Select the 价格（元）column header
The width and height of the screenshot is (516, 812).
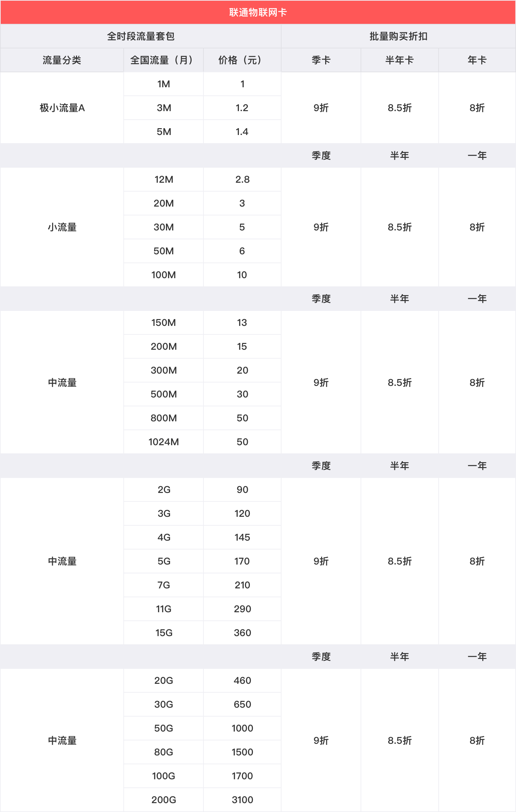[242, 60]
